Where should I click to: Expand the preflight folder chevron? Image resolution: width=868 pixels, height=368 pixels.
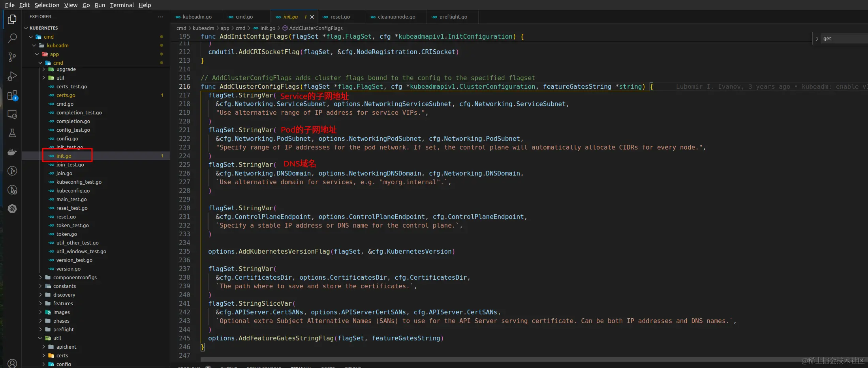point(40,329)
